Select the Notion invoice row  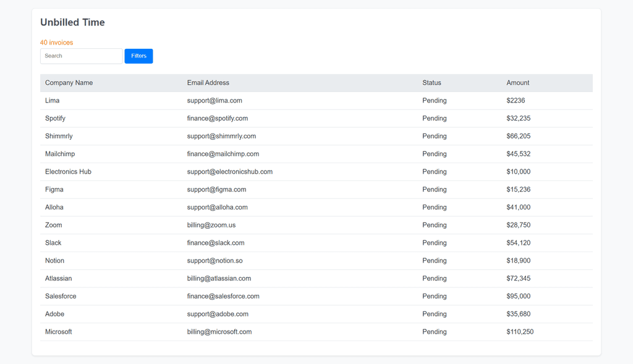pyautogui.click(x=316, y=260)
